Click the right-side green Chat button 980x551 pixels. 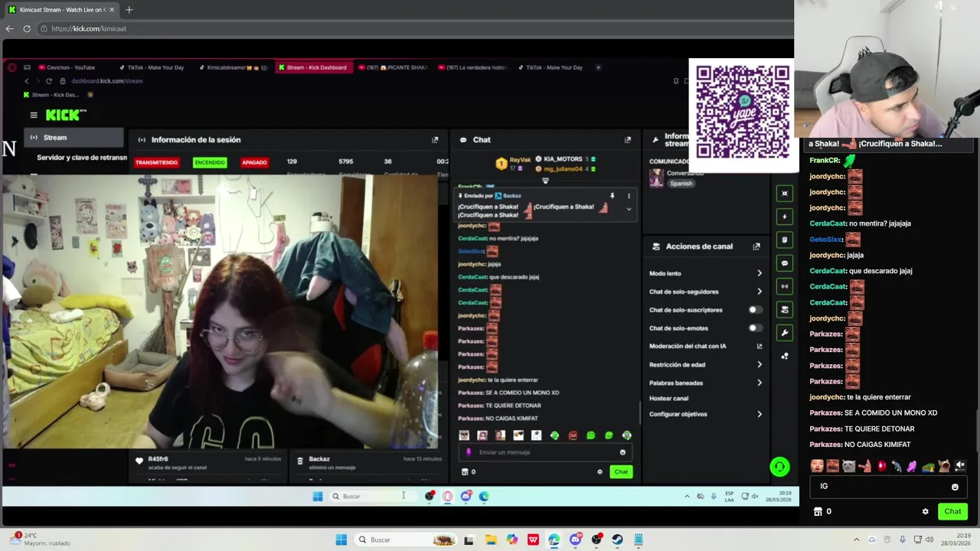coord(952,511)
